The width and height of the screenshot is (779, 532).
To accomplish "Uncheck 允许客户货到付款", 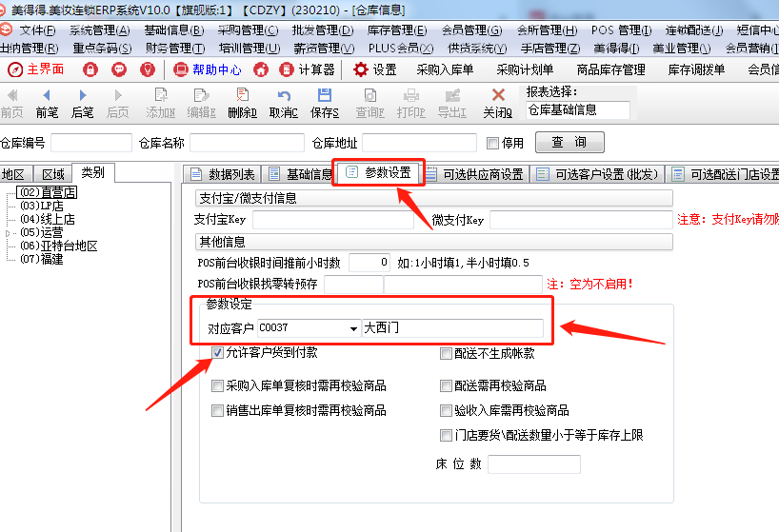I will tap(217, 353).
